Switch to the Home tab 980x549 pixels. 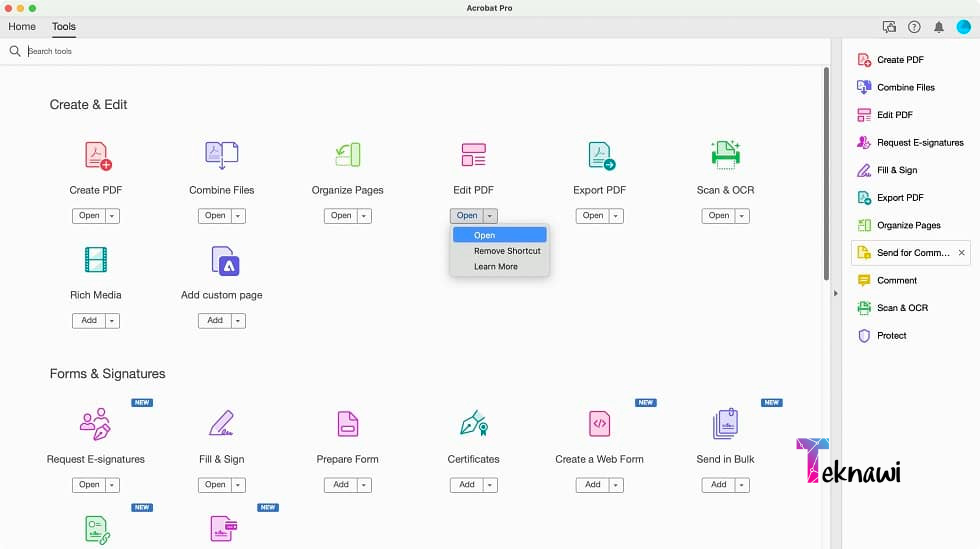pos(22,26)
